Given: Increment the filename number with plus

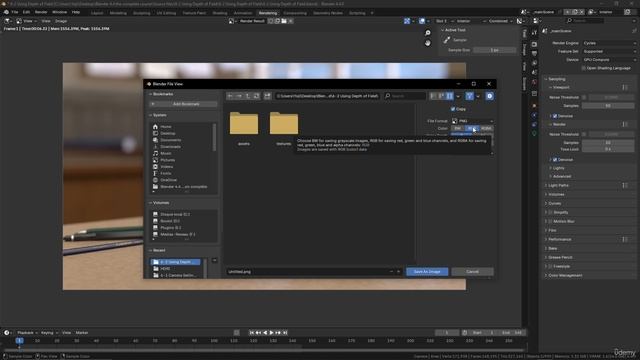Looking at the screenshot, I should click(398, 271).
